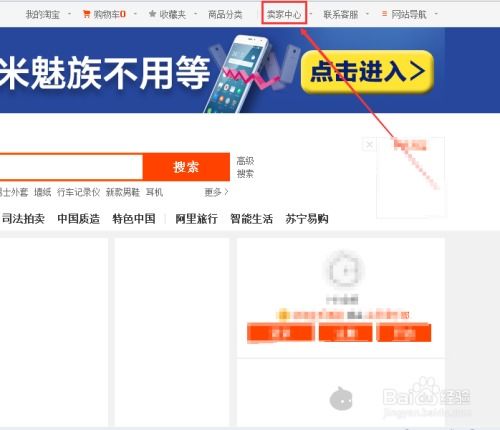
Task: Expand the arrow next to 网站导航
Action: click(x=436, y=14)
